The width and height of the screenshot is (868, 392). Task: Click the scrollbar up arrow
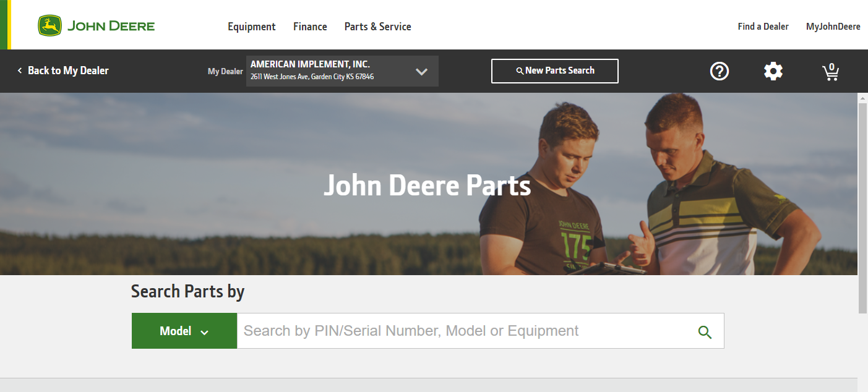862,98
